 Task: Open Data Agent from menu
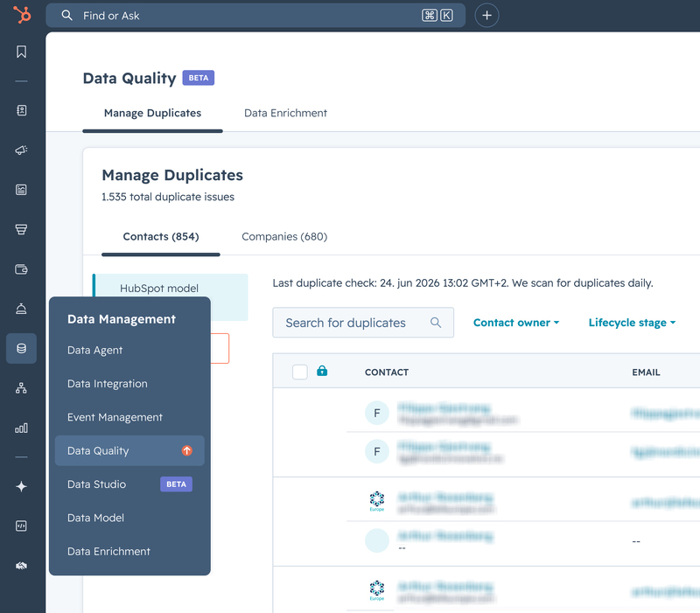[129, 350]
